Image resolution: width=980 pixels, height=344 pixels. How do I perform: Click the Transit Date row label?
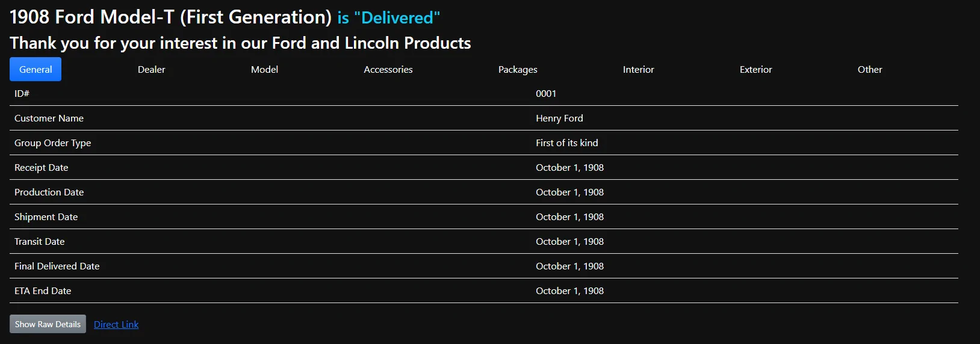40,241
